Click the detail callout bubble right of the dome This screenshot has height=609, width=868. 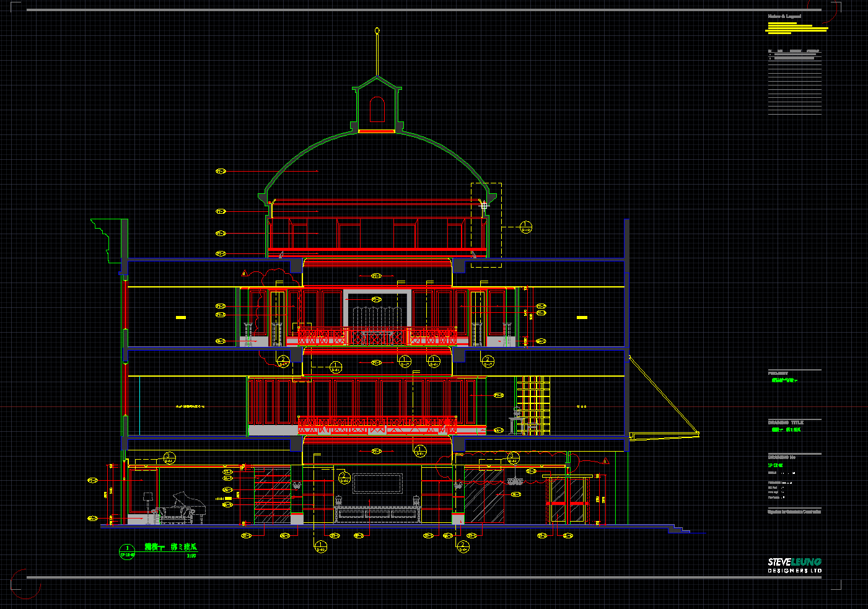click(x=525, y=227)
